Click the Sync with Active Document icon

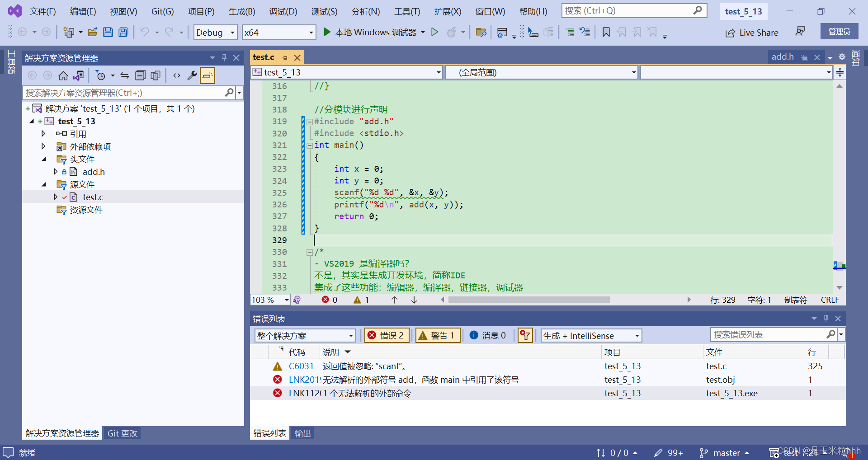pos(125,75)
